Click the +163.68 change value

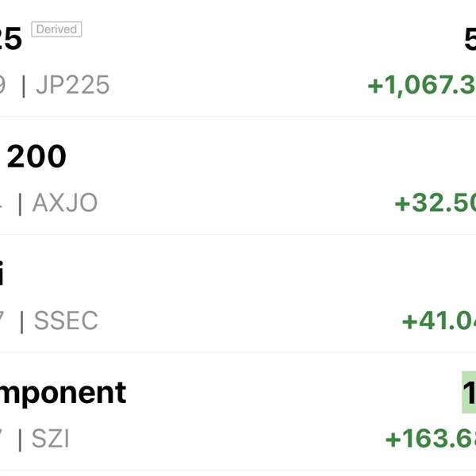(430, 439)
